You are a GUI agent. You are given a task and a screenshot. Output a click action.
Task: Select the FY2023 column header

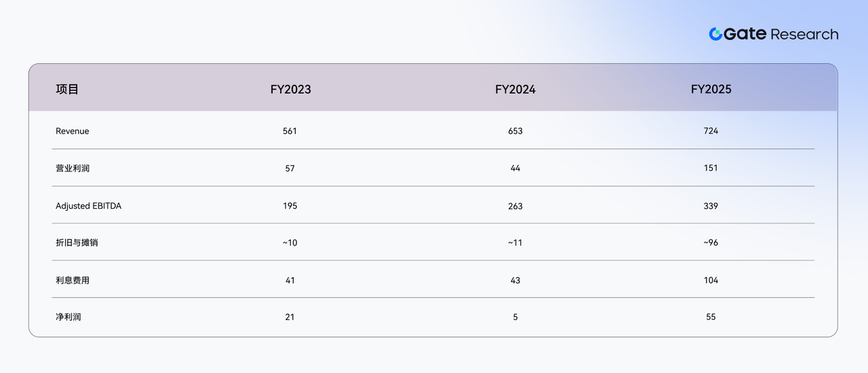click(x=290, y=90)
